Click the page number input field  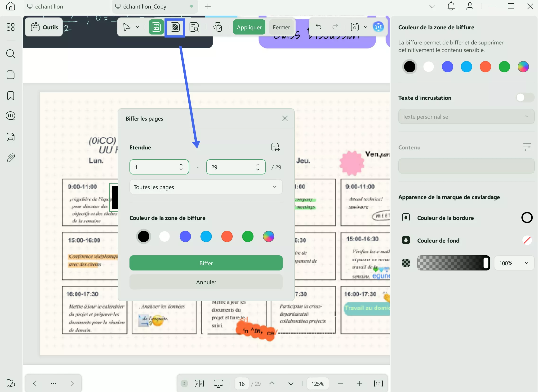point(242,383)
